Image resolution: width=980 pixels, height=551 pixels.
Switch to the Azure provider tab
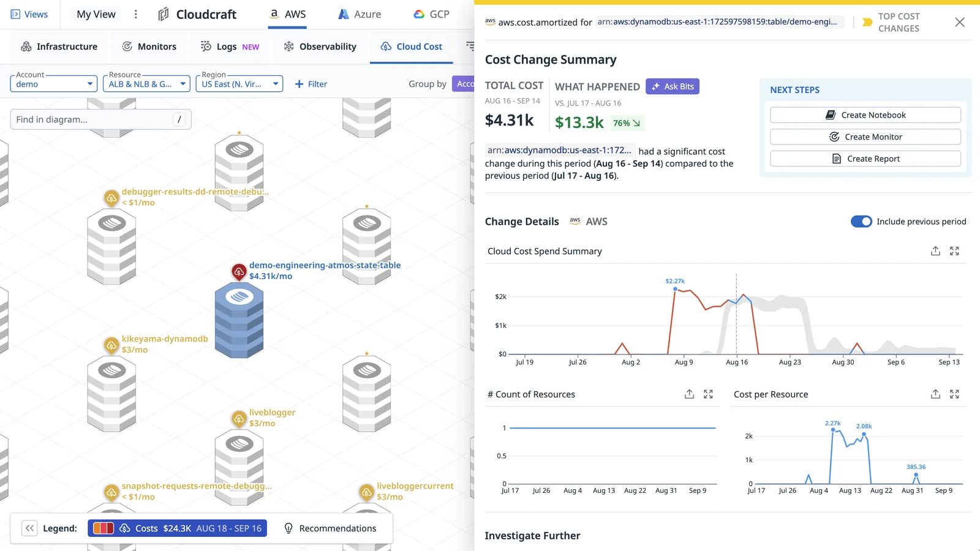[360, 14]
